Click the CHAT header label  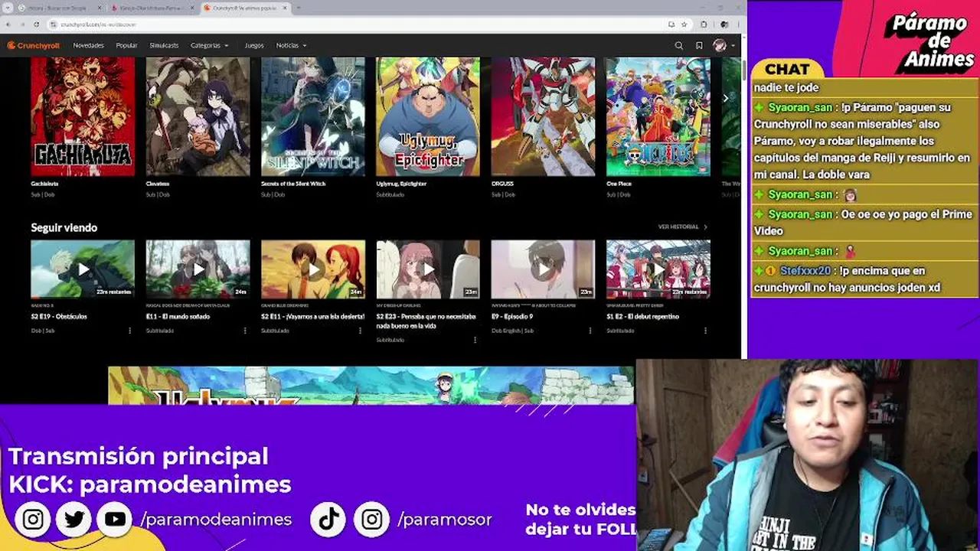[787, 70]
